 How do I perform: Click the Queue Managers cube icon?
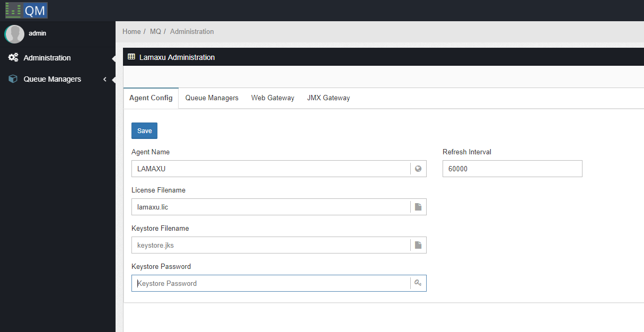(13, 79)
